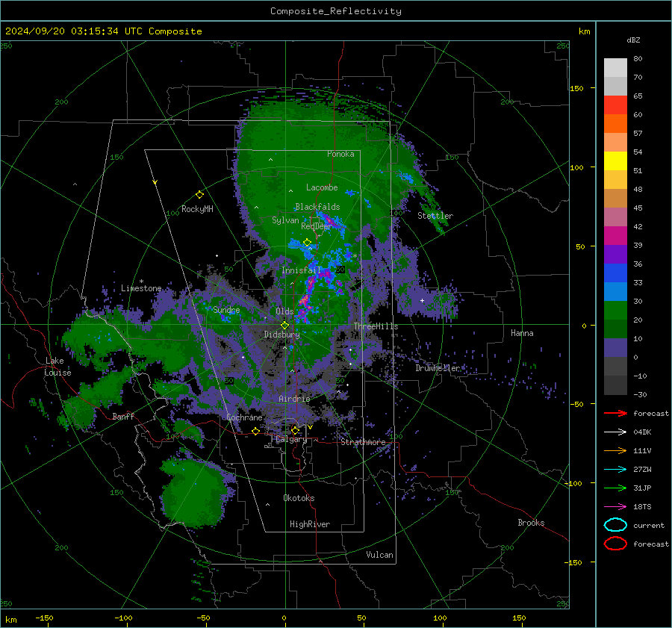Pick the purple 36-39 dBZ legend swatch
Screen dimensions: 672x628
615,255
